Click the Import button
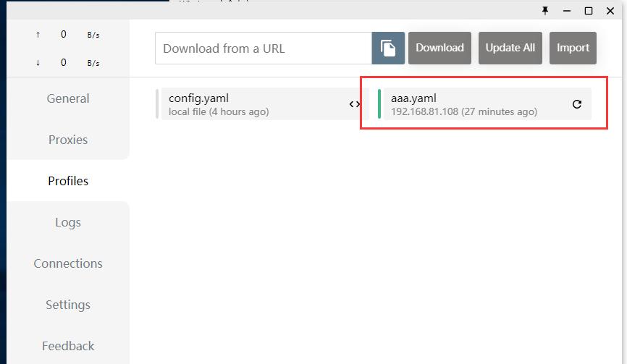Screen dimensions: 627x364 click(x=573, y=48)
